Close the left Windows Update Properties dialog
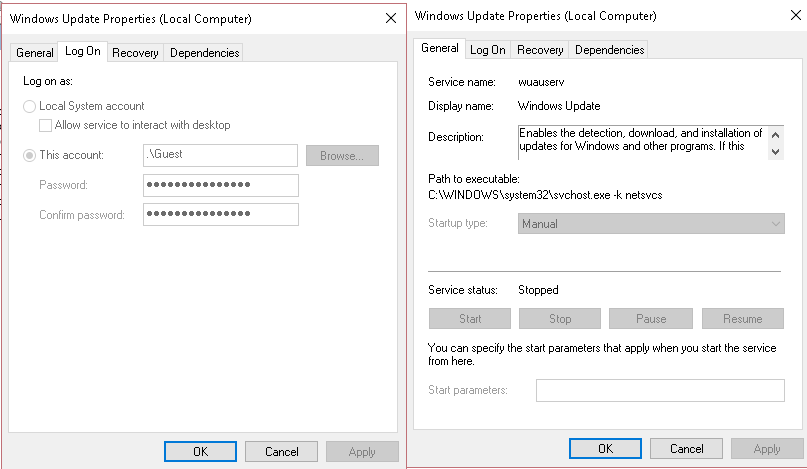This screenshot has height=469, width=807. (391, 19)
